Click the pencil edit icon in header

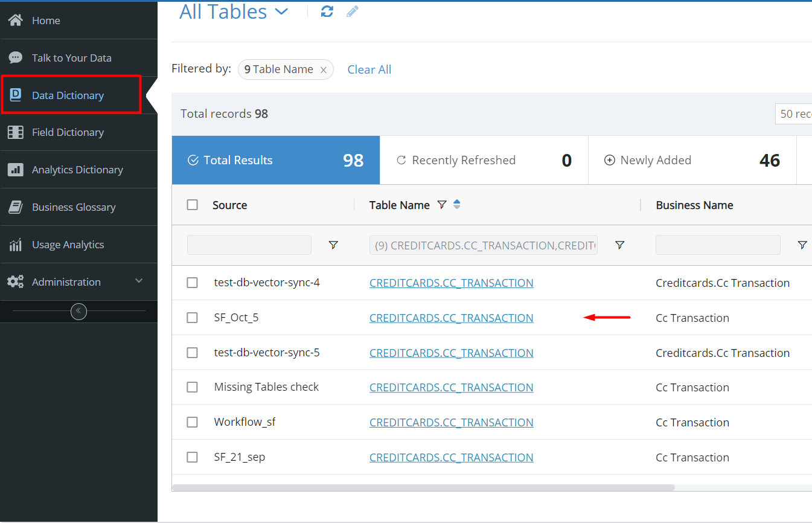(353, 11)
